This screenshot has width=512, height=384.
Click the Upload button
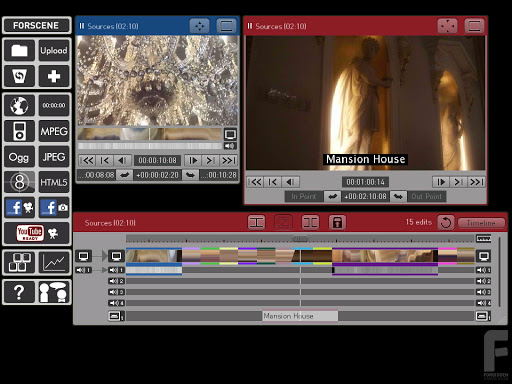(x=54, y=51)
